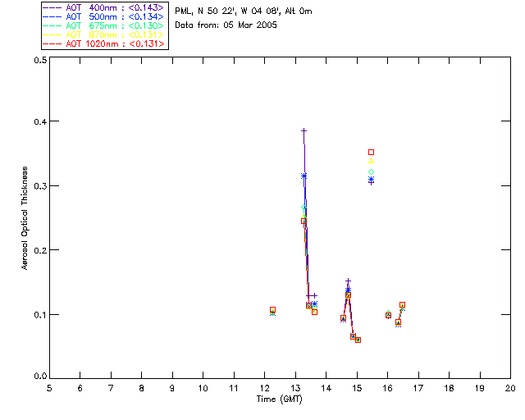
Task: Click the 'Data from: 05 Mar 2005' text
Action: pyautogui.click(x=226, y=25)
